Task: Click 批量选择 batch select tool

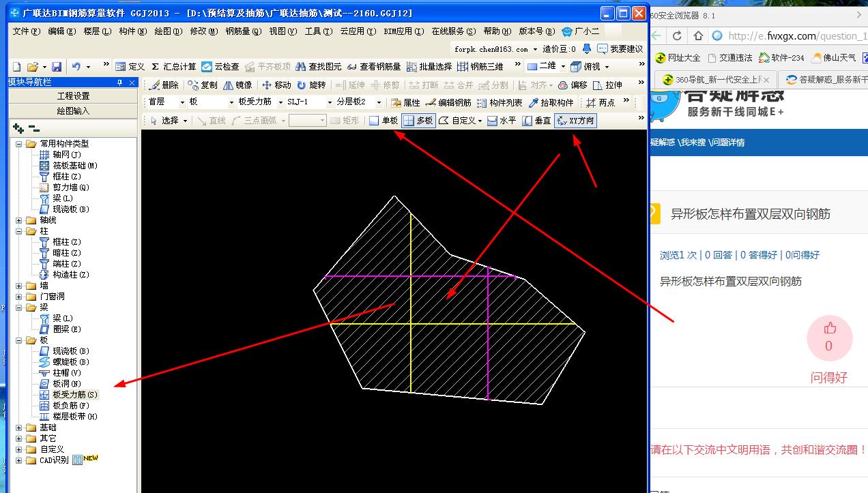Action: 429,67
